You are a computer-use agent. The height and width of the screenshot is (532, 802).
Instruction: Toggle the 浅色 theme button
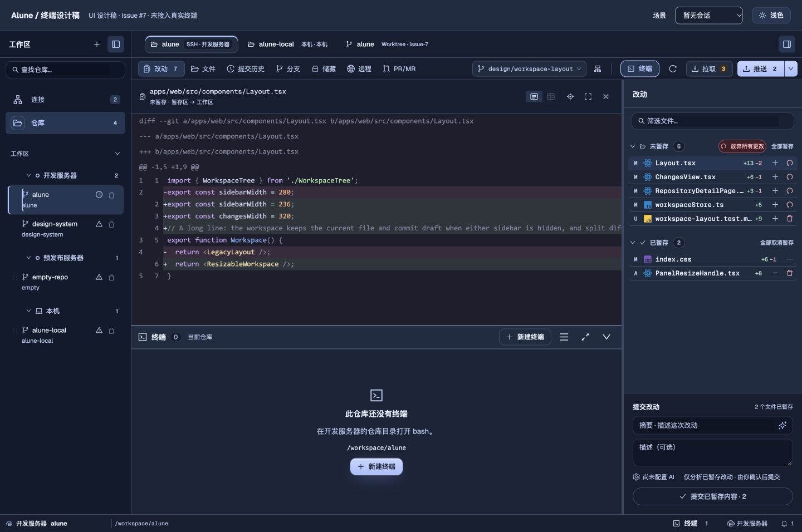[771, 16]
